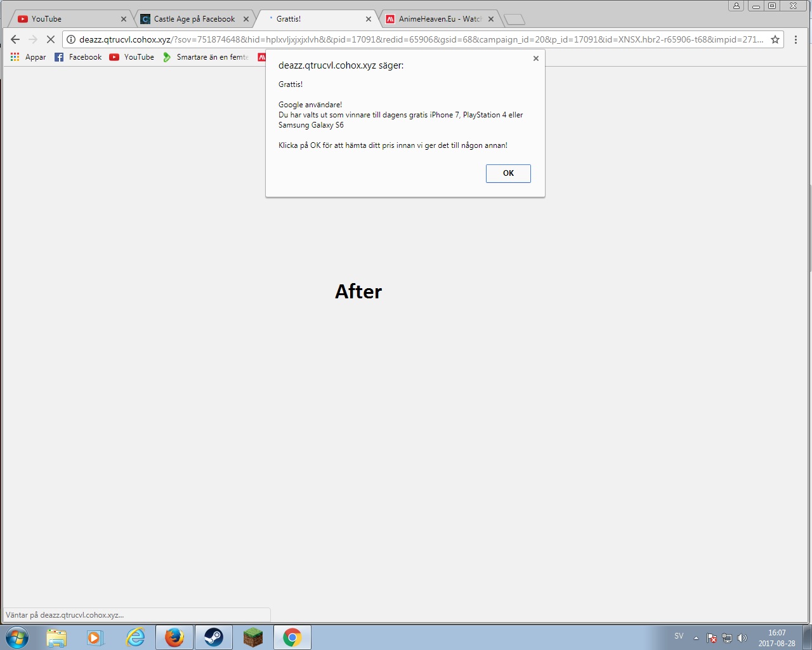Stop page loading with X button

pyautogui.click(x=51, y=39)
